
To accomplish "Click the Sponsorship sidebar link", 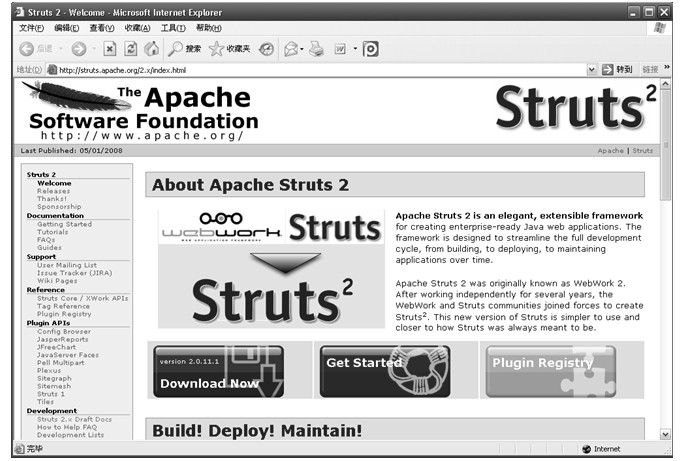I will pyautogui.click(x=59, y=207).
